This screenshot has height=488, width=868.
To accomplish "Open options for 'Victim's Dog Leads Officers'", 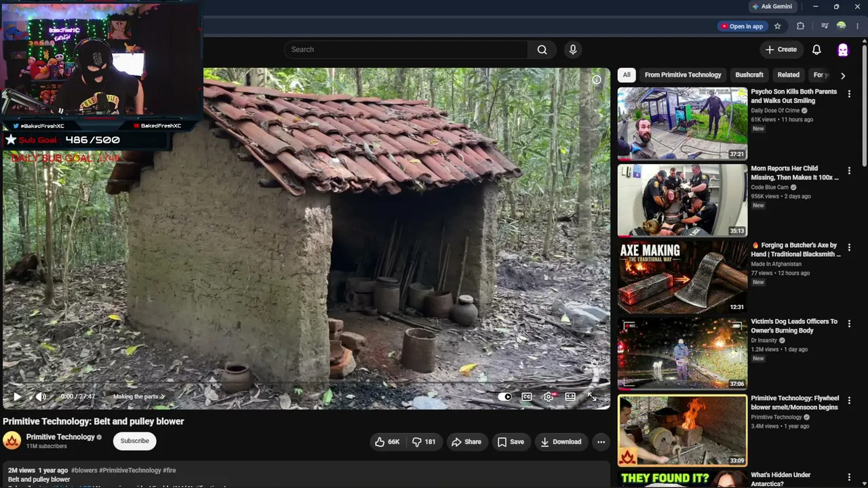I will tap(849, 324).
